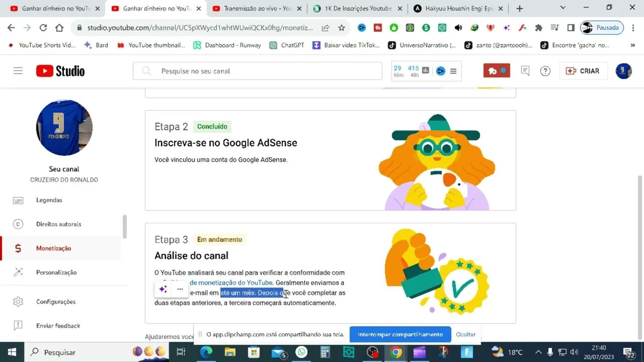Open WhatsApp from the taskbar
This screenshot has width=644, height=362.
click(302, 352)
